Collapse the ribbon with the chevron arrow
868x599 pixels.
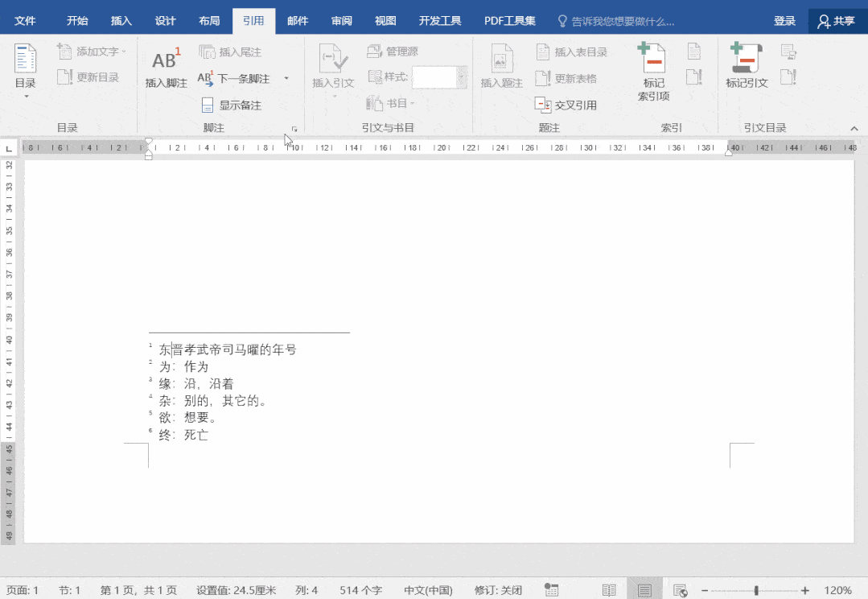click(x=854, y=128)
